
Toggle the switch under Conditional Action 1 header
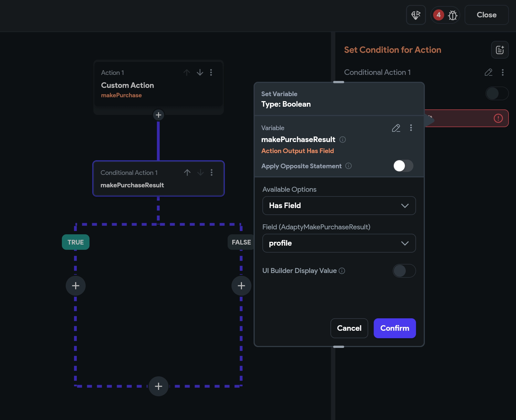click(x=497, y=93)
